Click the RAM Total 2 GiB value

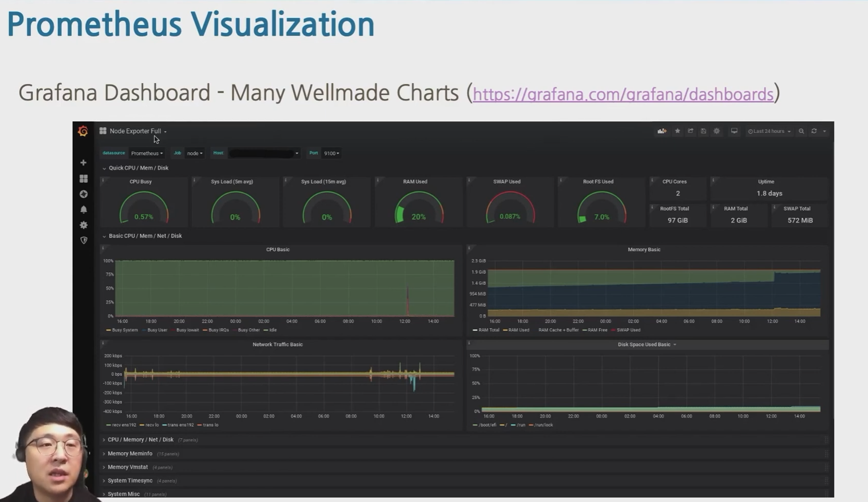[739, 220]
